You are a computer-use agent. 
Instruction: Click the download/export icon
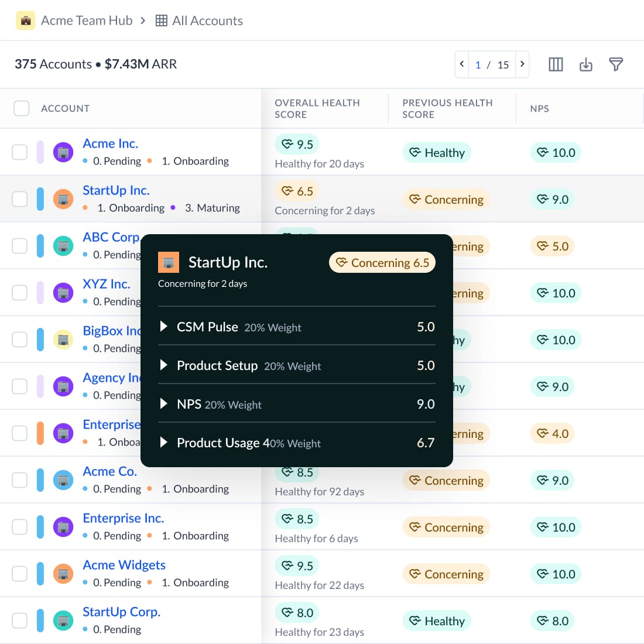pyautogui.click(x=585, y=64)
